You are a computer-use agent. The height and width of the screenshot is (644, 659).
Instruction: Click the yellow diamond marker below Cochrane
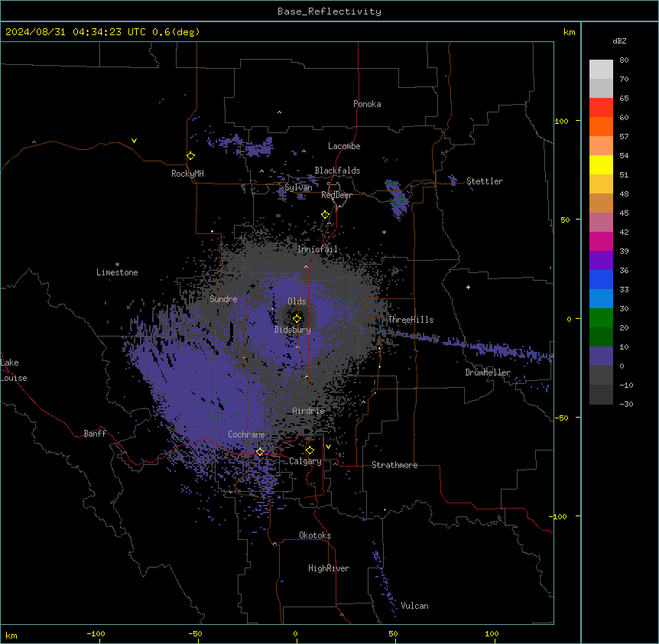point(260,452)
